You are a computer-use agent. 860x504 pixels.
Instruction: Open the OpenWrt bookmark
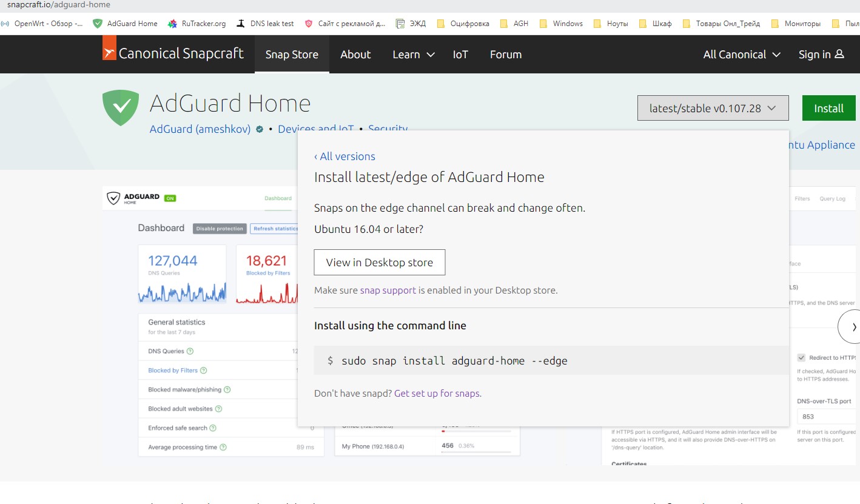coord(42,24)
